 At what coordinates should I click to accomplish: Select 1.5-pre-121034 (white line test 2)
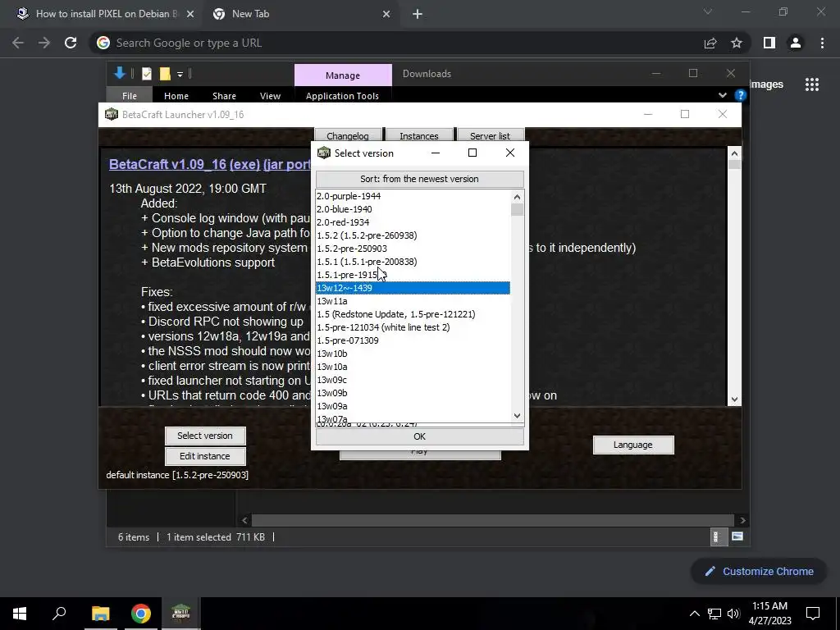coord(413,327)
